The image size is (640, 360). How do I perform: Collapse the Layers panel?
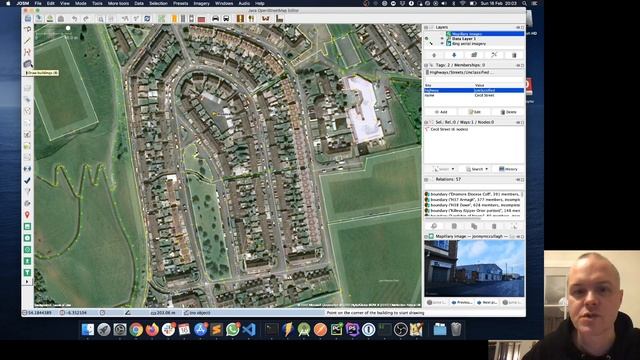click(x=426, y=27)
